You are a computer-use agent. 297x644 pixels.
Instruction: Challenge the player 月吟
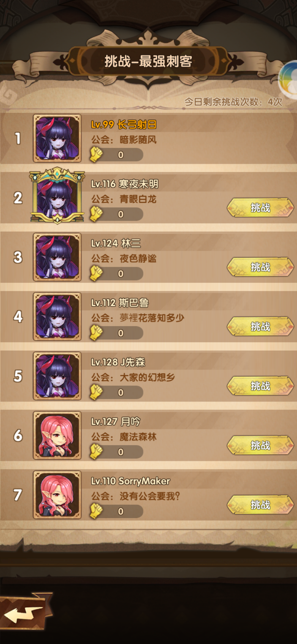[x=260, y=445]
